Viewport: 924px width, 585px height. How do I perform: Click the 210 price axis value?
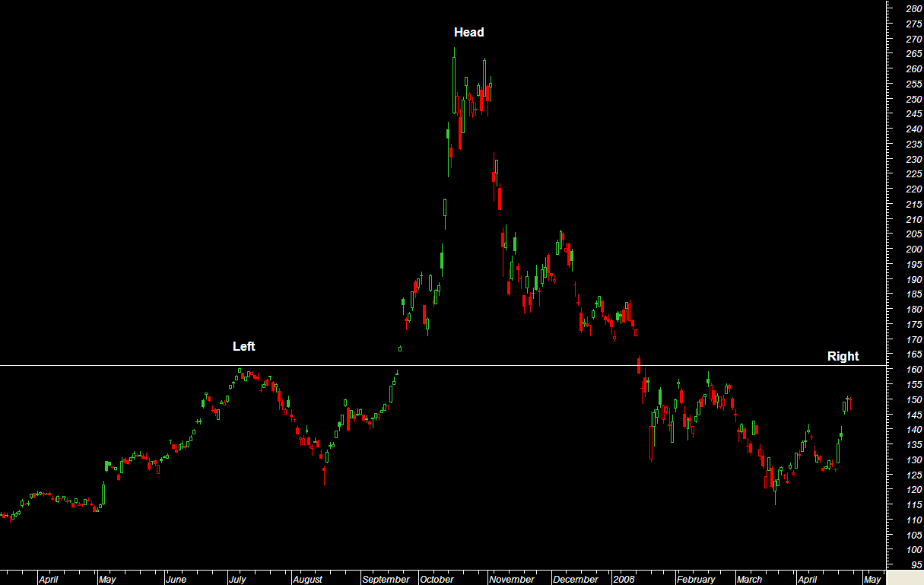[x=914, y=219]
